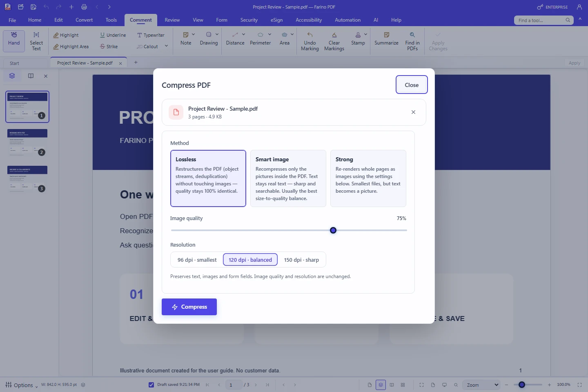The width and height of the screenshot is (588, 392).
Task: Toggle the Draft saved checkbox
Action: pos(151,385)
